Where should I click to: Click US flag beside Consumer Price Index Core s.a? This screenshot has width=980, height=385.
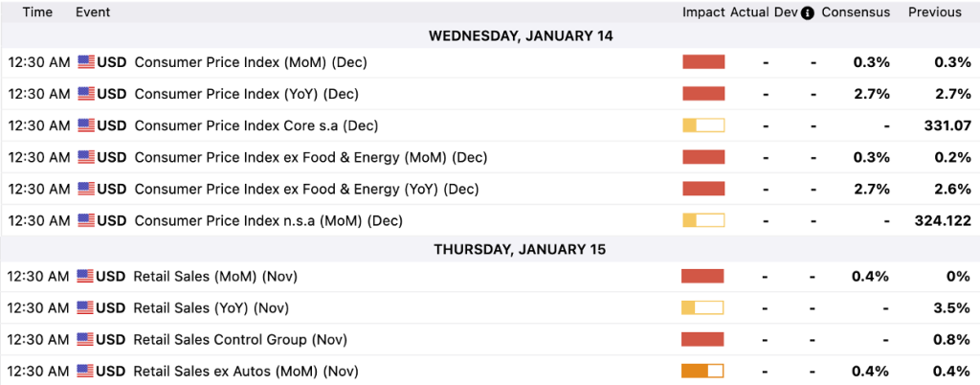(x=86, y=125)
